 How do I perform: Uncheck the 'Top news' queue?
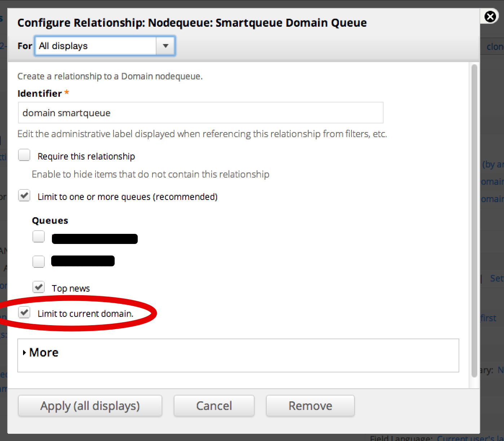pyautogui.click(x=39, y=287)
